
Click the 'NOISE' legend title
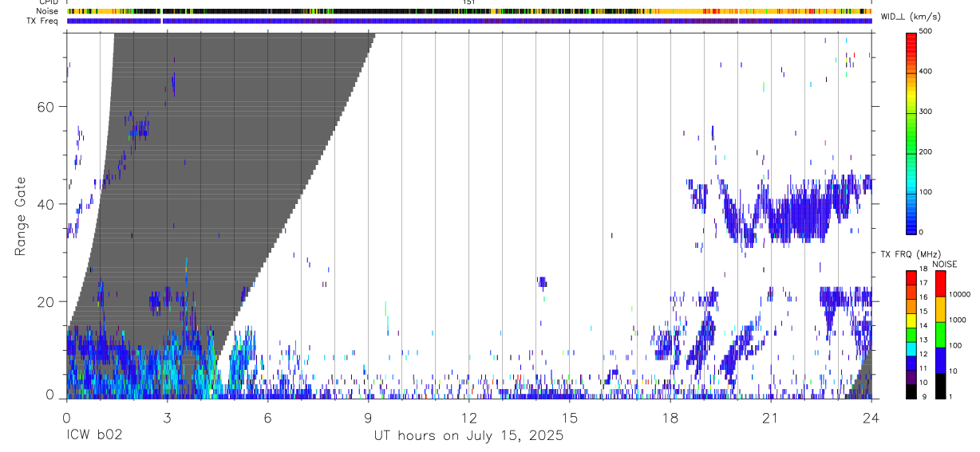[945, 265]
